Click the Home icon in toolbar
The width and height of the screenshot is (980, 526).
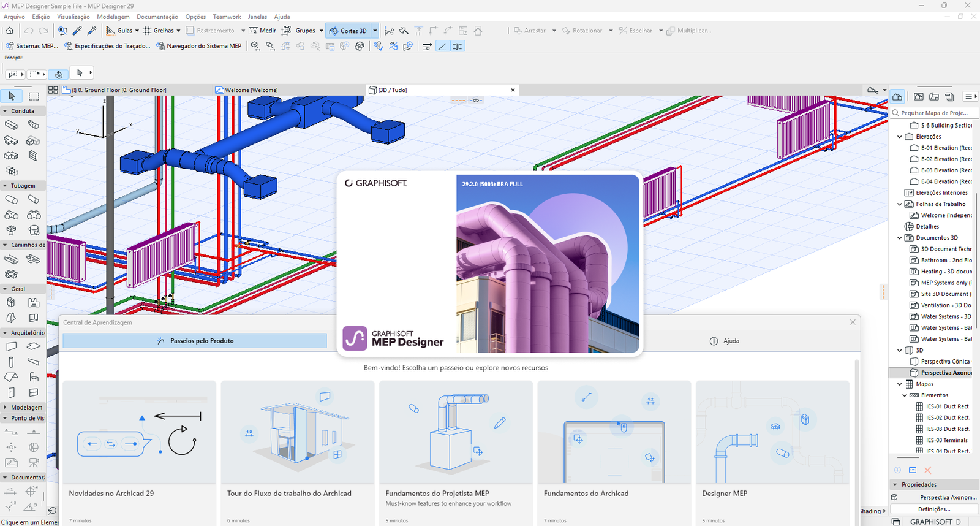click(x=10, y=31)
